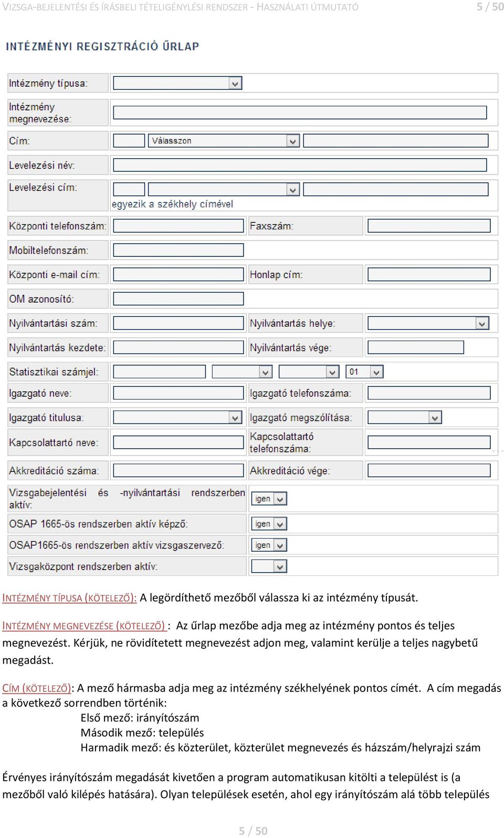The height and width of the screenshot is (838, 504).
Task: Open the Statisztikai számjel 01 dropdown
Action: tap(364, 371)
